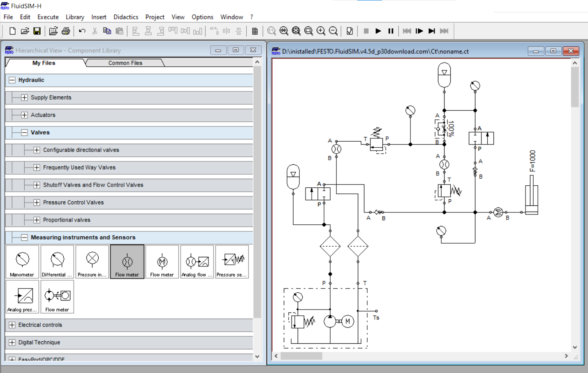Select the Manometer component in the library

(22, 262)
